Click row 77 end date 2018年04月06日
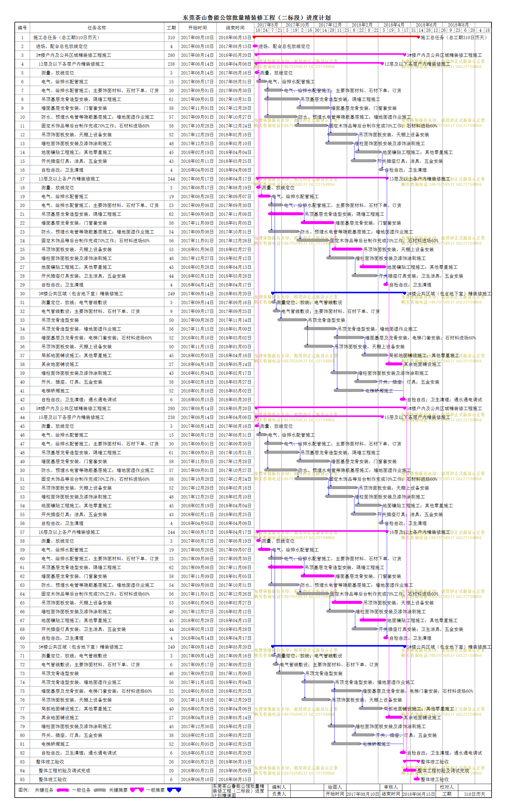This screenshot has height=812, width=506. click(235, 709)
